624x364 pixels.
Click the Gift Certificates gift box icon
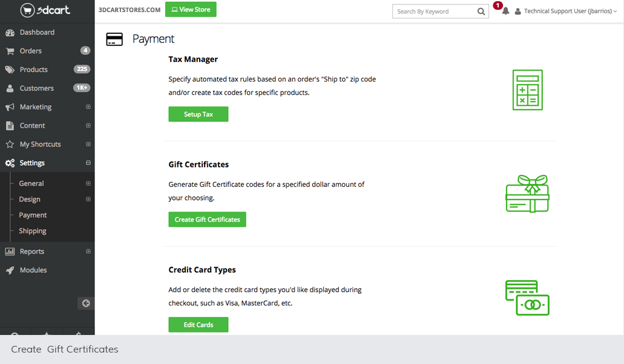coord(527,194)
